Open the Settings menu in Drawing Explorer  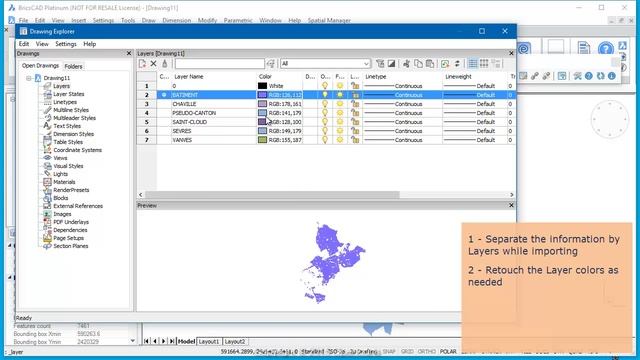pyautogui.click(x=66, y=44)
